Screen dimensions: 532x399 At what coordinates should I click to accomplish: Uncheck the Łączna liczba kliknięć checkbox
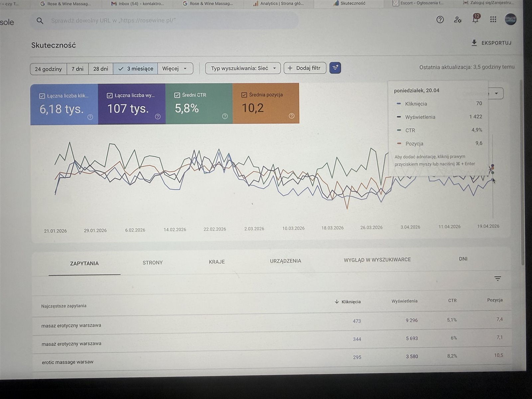click(x=42, y=96)
